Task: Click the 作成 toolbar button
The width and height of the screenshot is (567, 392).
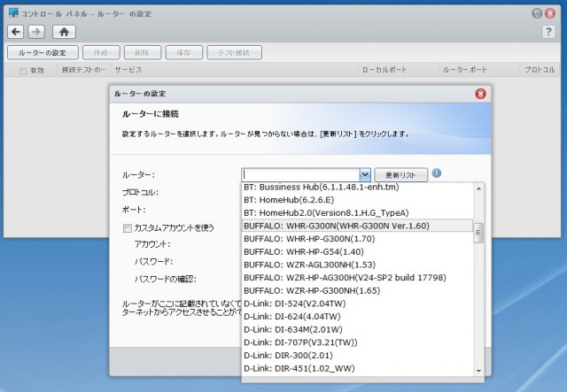Action: [x=101, y=53]
